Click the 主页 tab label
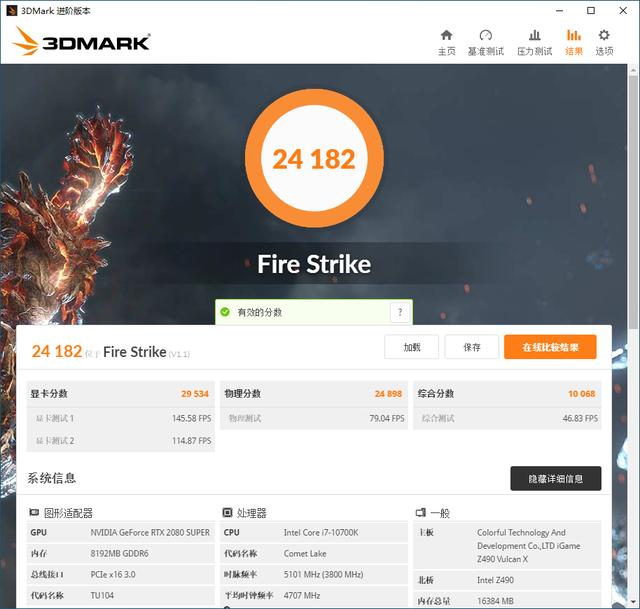 point(447,51)
